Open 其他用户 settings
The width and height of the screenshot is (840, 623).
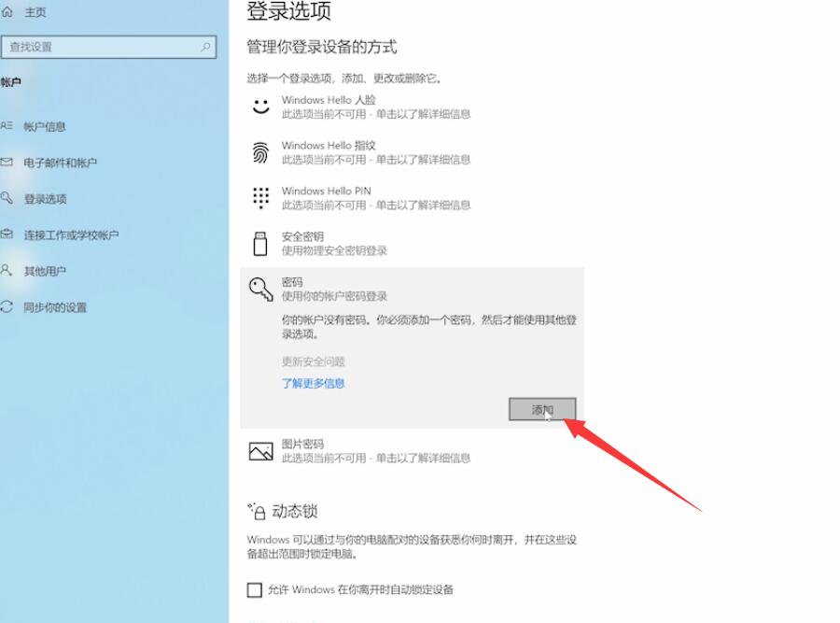click(x=45, y=271)
